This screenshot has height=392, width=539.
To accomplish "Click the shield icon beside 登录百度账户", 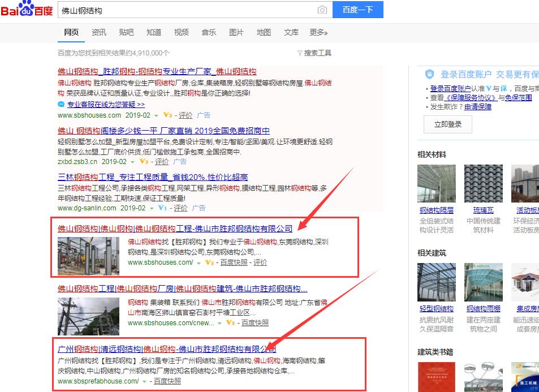I will 430,74.
